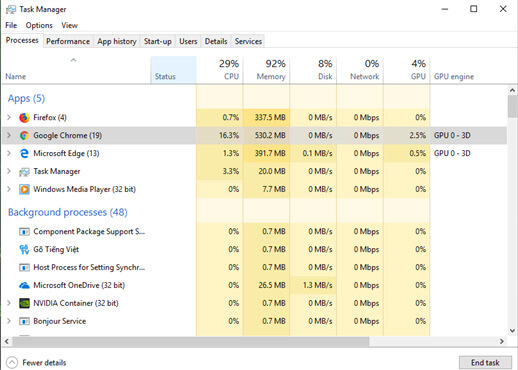Click the Background processes (48) heading
This screenshot has width=518, height=370.
pos(68,212)
